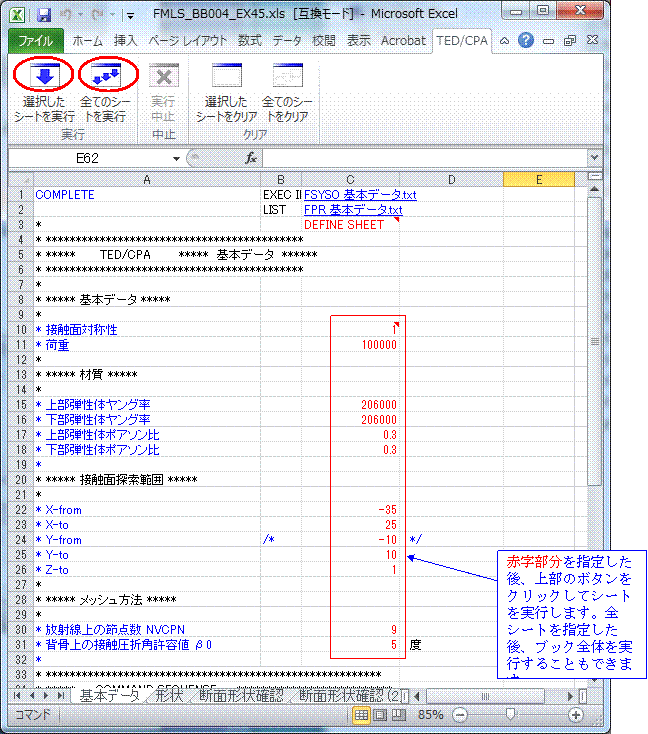The image size is (648, 734).
Task: Click the abort execution X icon
Action: click(x=164, y=75)
